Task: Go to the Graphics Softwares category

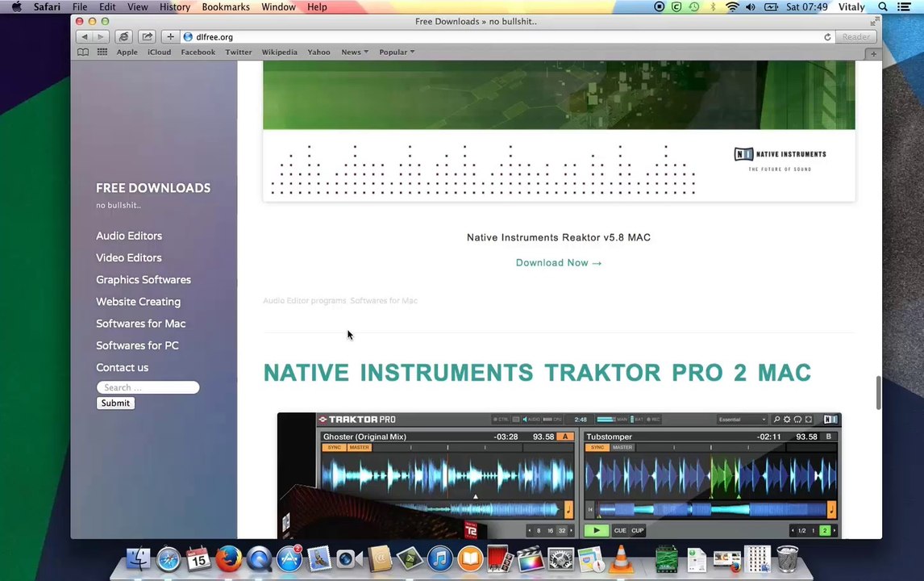Action: (144, 279)
